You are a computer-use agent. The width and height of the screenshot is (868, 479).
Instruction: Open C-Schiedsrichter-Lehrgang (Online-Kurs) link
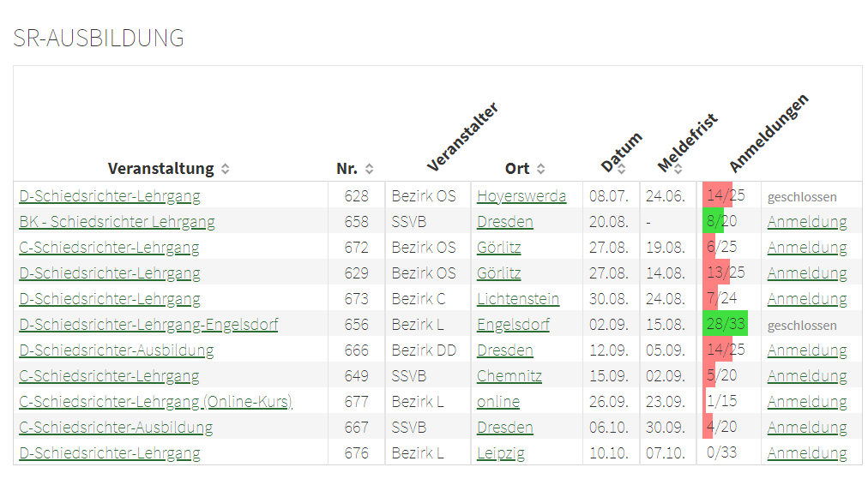click(155, 402)
